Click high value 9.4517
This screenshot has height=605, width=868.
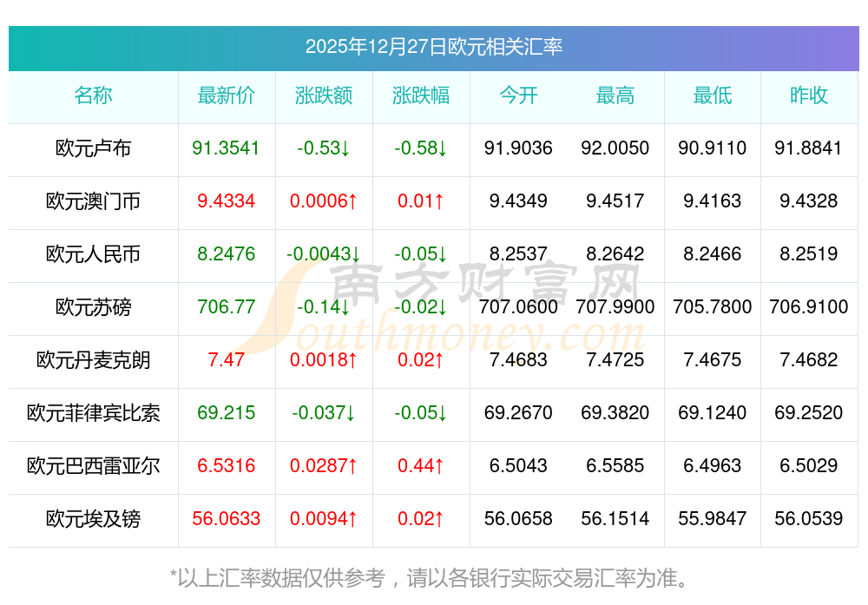615,201
